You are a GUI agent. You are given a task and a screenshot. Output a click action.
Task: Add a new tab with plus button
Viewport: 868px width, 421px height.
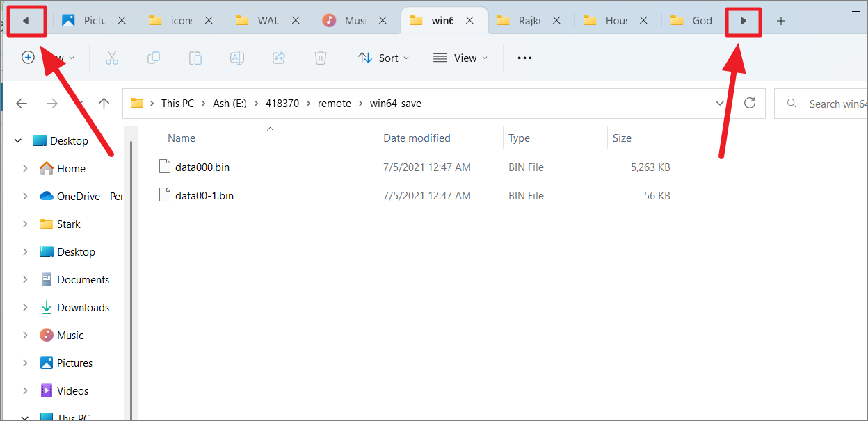[781, 21]
